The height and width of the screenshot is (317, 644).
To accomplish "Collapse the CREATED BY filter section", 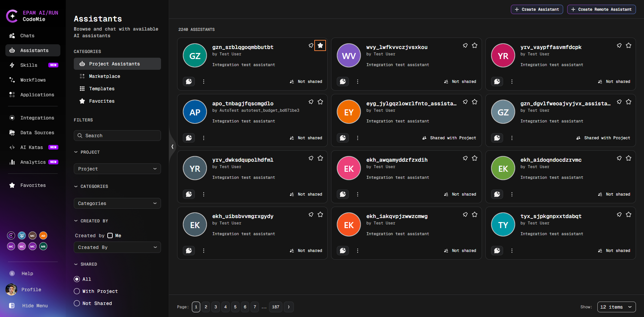I will 91,221.
